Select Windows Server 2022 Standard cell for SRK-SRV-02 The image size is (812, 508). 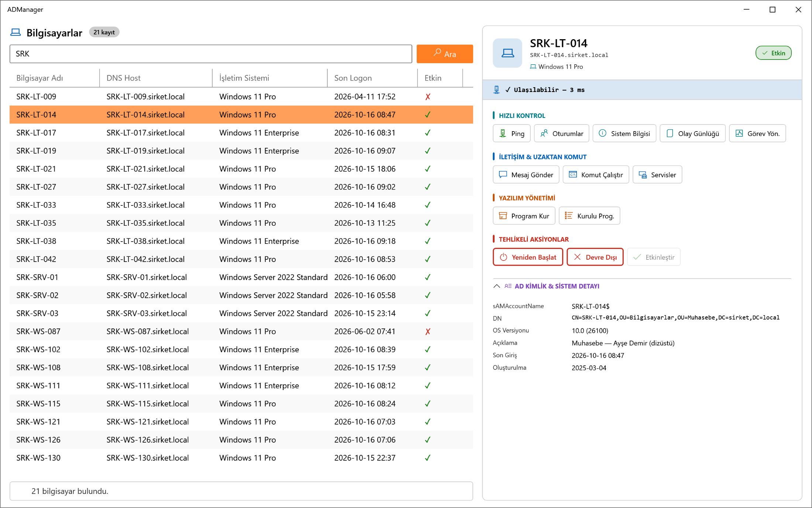tap(273, 295)
